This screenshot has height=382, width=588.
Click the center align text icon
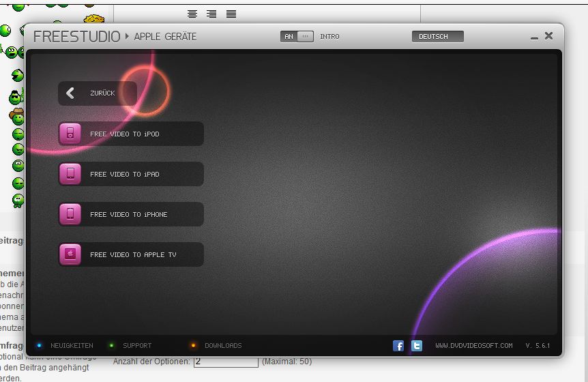[192, 14]
